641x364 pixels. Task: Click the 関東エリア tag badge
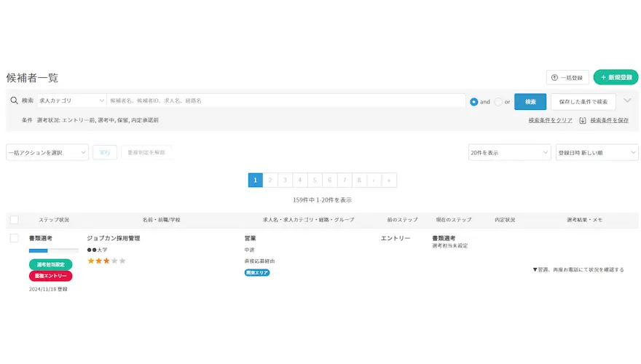pyautogui.click(x=257, y=272)
